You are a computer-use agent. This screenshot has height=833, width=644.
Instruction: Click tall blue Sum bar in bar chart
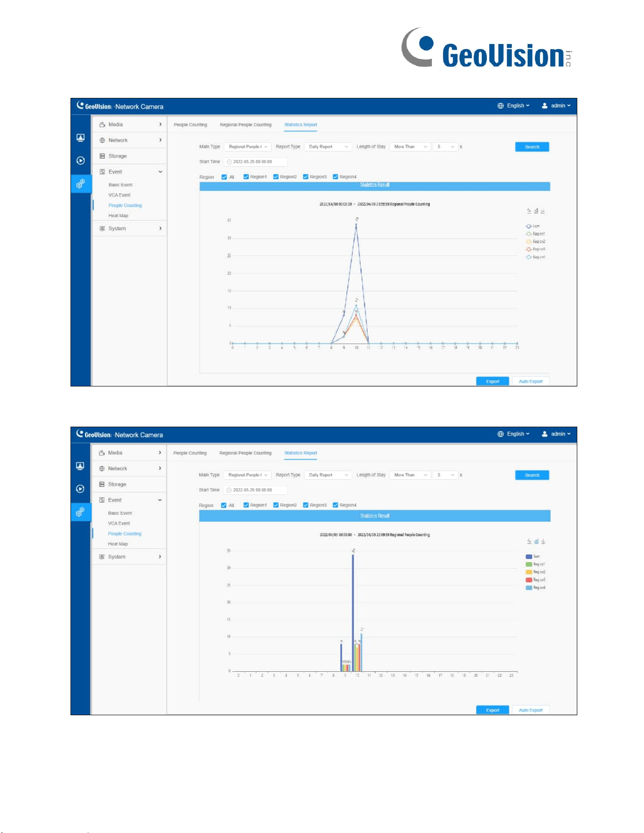click(x=353, y=613)
